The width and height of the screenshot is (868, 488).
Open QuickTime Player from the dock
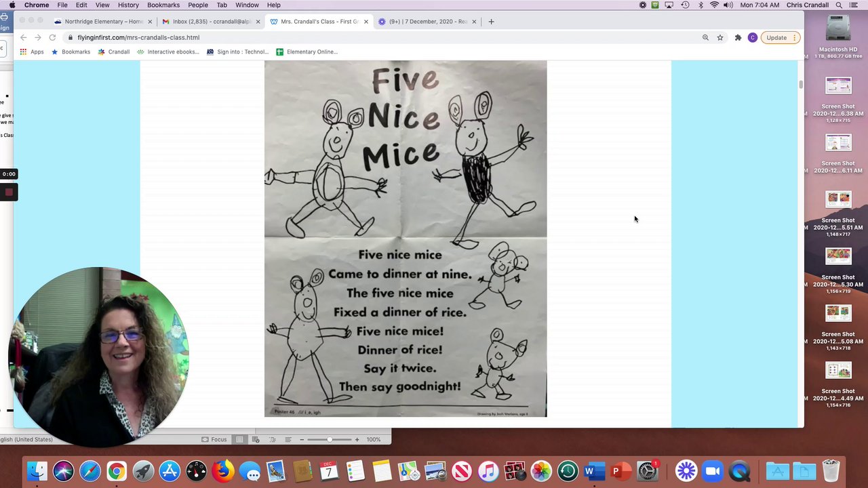click(739, 470)
